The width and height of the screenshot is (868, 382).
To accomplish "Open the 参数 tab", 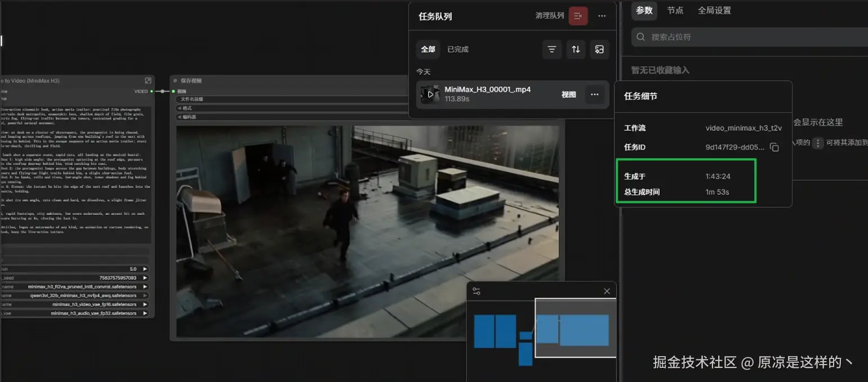I will [644, 10].
